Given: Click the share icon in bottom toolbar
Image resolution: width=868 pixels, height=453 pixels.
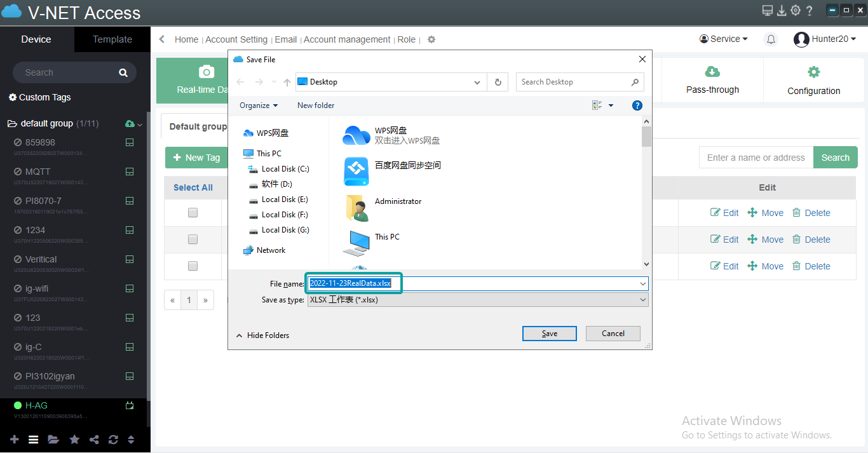Looking at the screenshot, I should (x=94, y=439).
